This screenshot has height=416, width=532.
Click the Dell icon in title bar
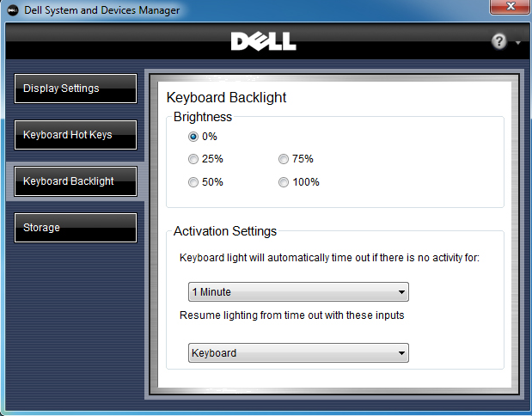[13, 10]
